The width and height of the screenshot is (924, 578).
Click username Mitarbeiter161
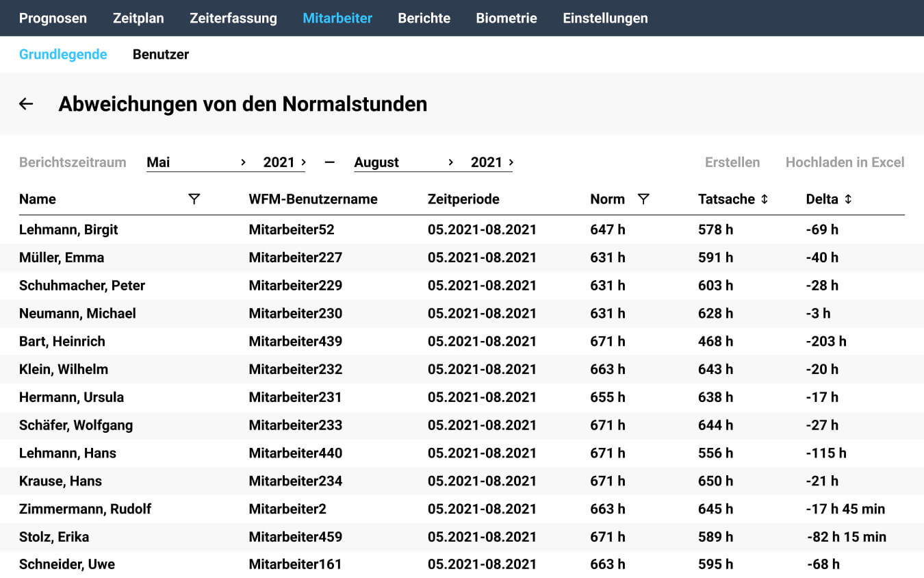pyautogui.click(x=295, y=564)
